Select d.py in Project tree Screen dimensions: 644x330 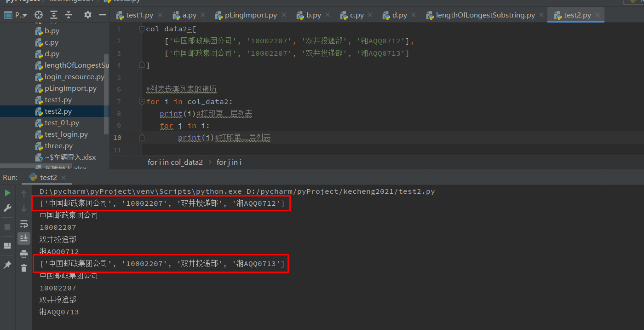tap(52, 54)
